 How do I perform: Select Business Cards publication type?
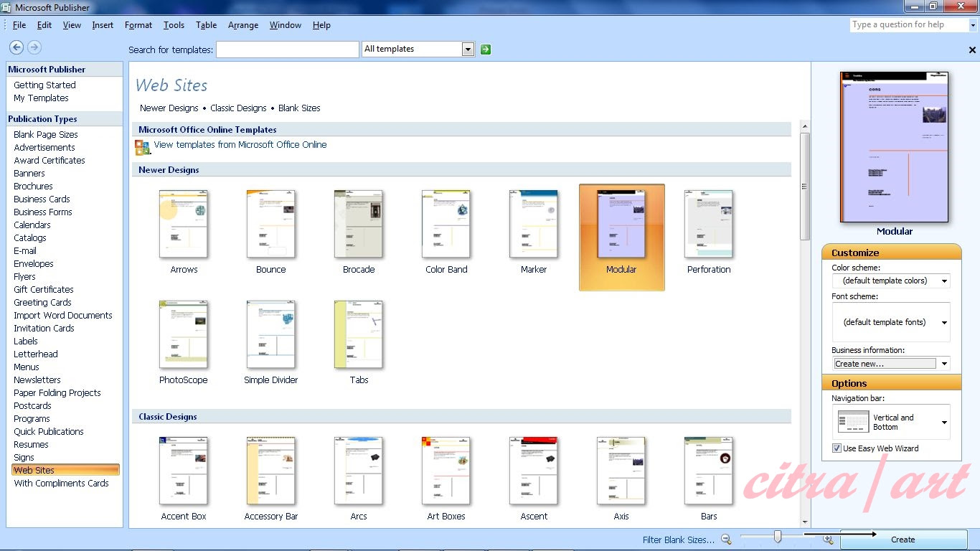point(42,199)
